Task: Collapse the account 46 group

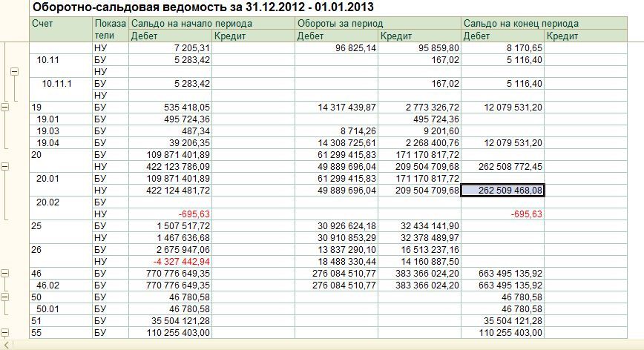Action: click(5, 274)
